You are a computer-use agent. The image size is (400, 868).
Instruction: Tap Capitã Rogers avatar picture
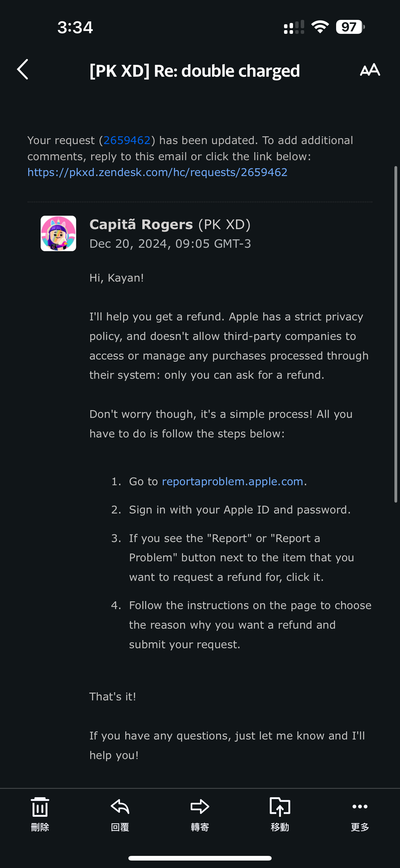(58, 233)
